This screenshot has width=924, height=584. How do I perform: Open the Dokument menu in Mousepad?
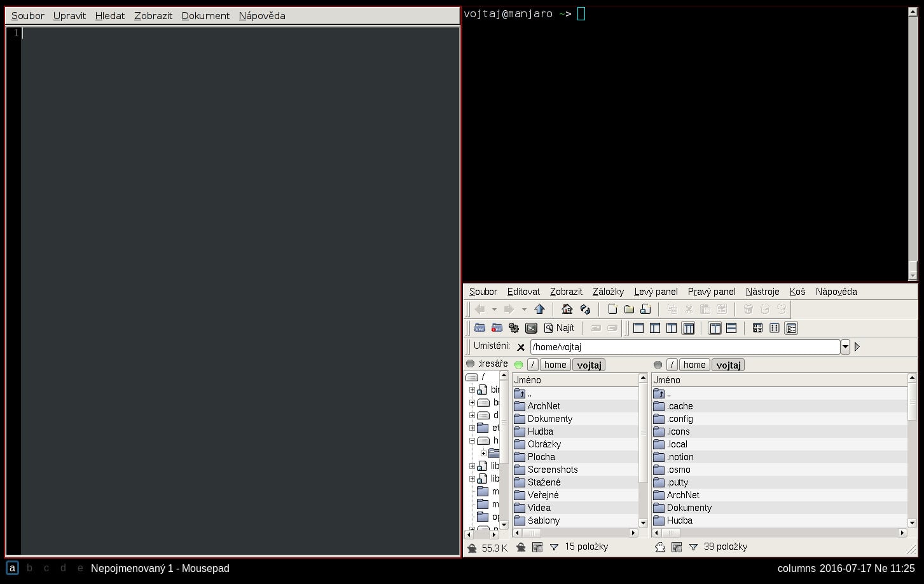pos(205,16)
